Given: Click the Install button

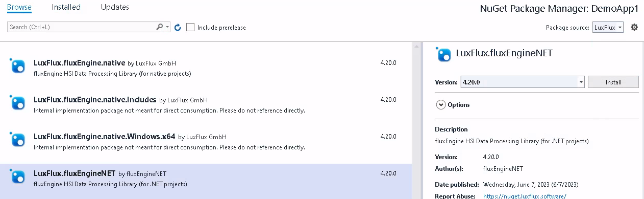Looking at the screenshot, I should pyautogui.click(x=613, y=82).
